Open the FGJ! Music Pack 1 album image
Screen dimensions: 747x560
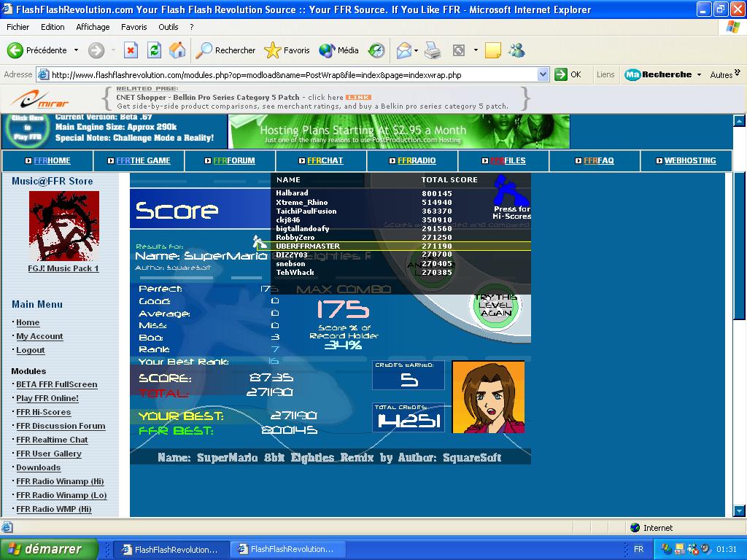point(64,226)
